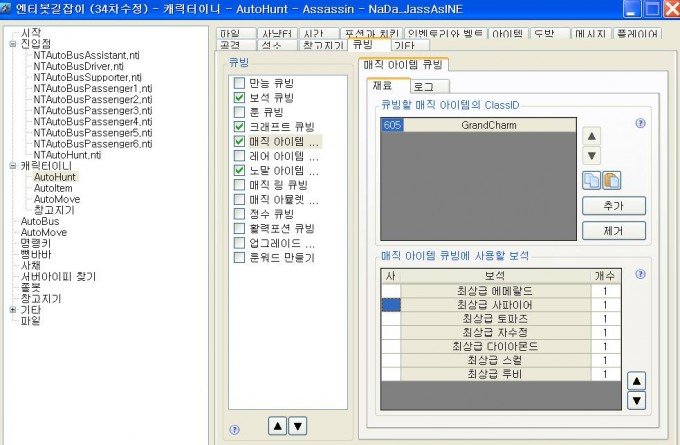
Task: Click help icon in ClassID section
Action: click(x=640, y=123)
